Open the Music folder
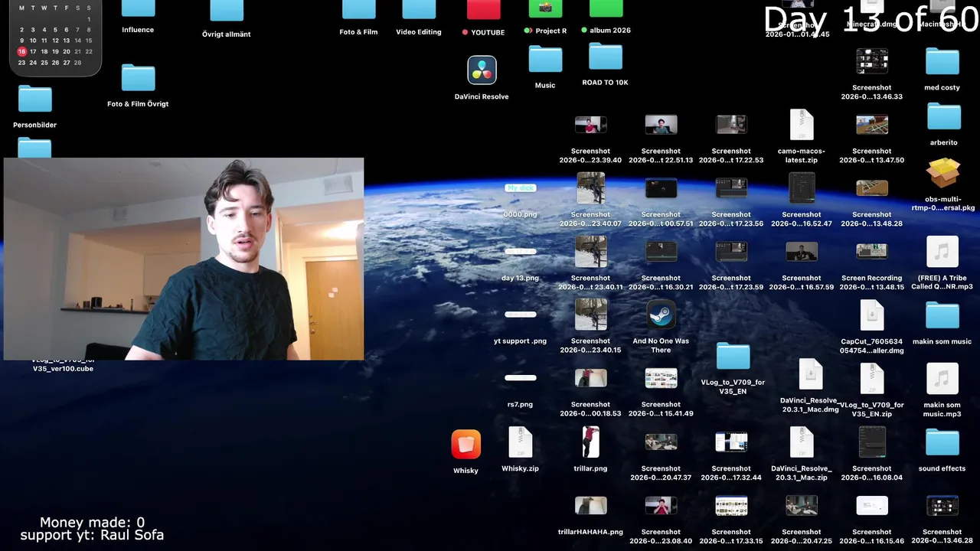The height and width of the screenshot is (551, 980). click(545, 59)
